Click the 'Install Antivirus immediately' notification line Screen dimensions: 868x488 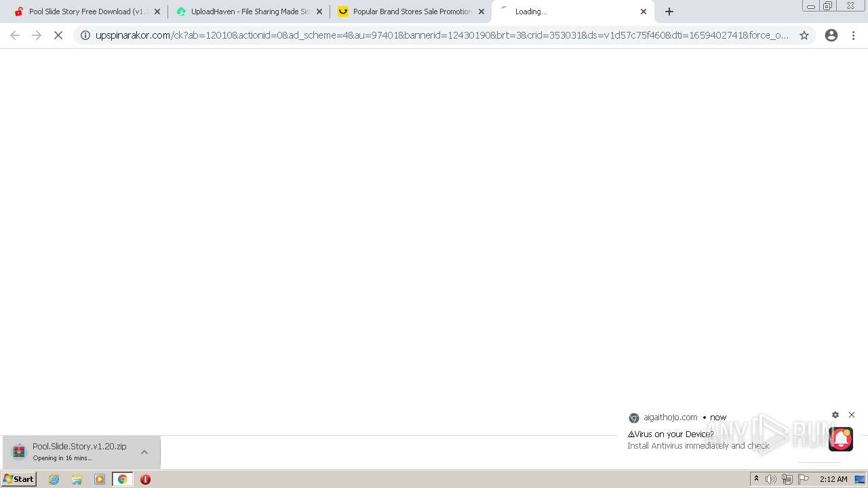coord(698,446)
